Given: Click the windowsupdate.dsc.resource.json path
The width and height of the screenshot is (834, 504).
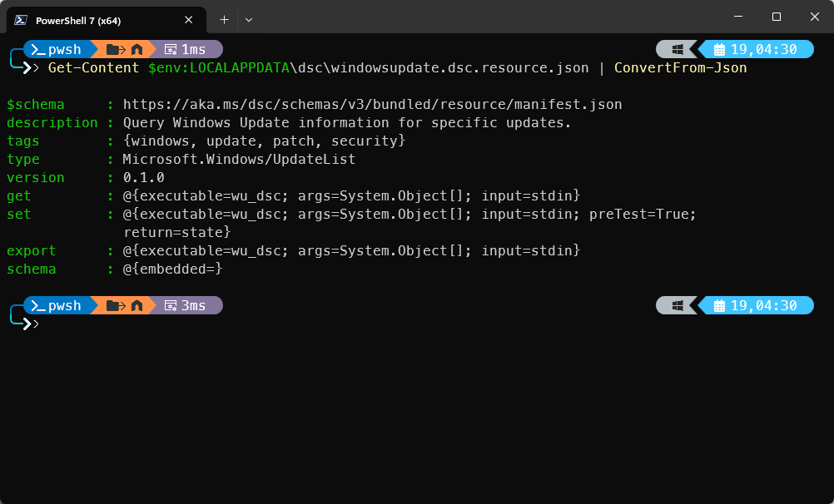Looking at the screenshot, I should (x=459, y=68).
